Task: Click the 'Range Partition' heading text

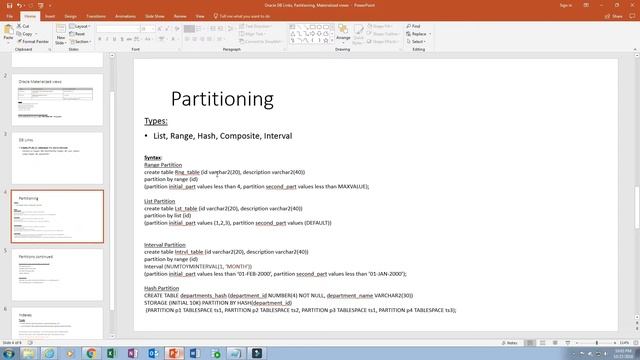Action: coord(163,165)
